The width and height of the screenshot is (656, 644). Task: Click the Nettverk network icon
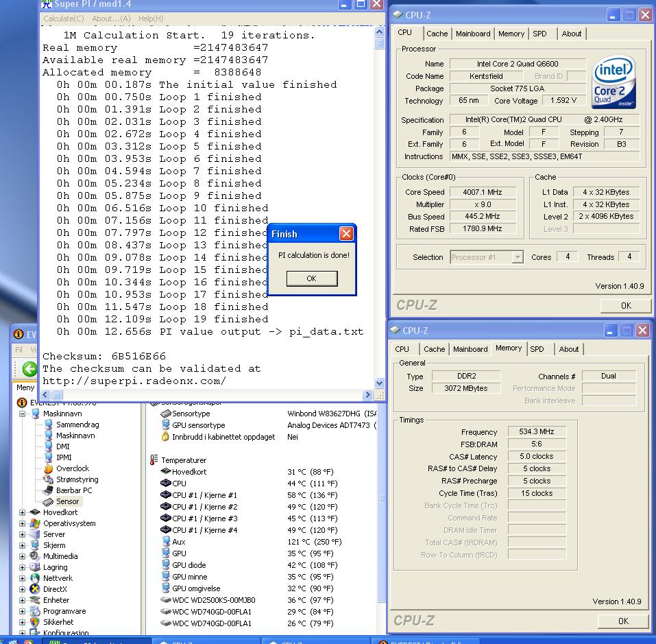(x=35, y=578)
